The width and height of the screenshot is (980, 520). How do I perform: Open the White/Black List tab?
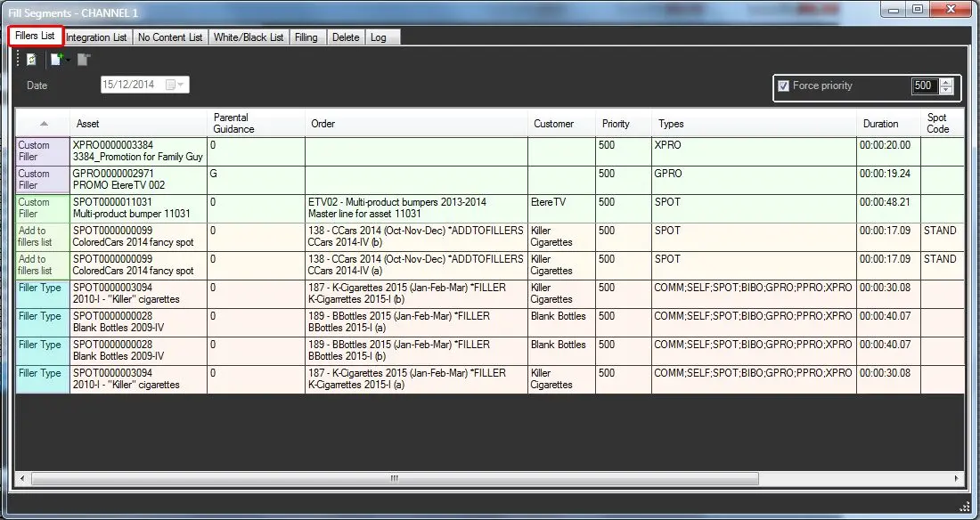click(249, 37)
